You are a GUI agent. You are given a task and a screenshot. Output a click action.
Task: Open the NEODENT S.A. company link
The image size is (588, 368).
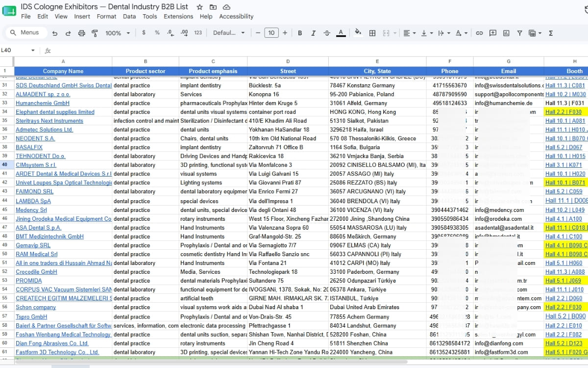(35, 138)
